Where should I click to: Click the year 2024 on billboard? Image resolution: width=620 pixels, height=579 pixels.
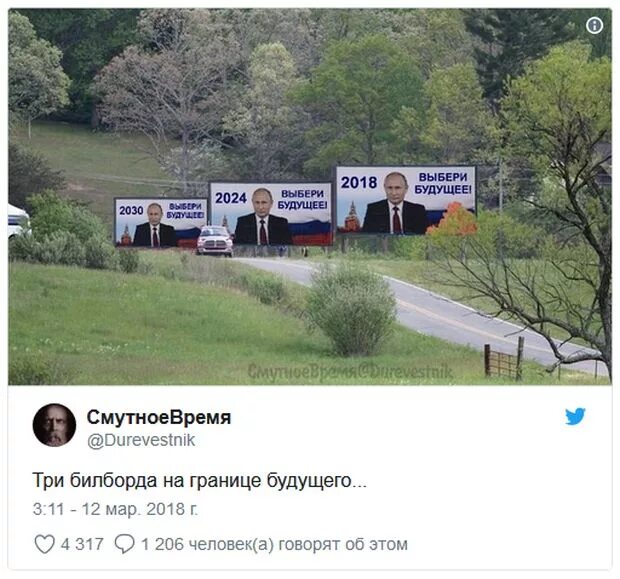tap(231, 198)
